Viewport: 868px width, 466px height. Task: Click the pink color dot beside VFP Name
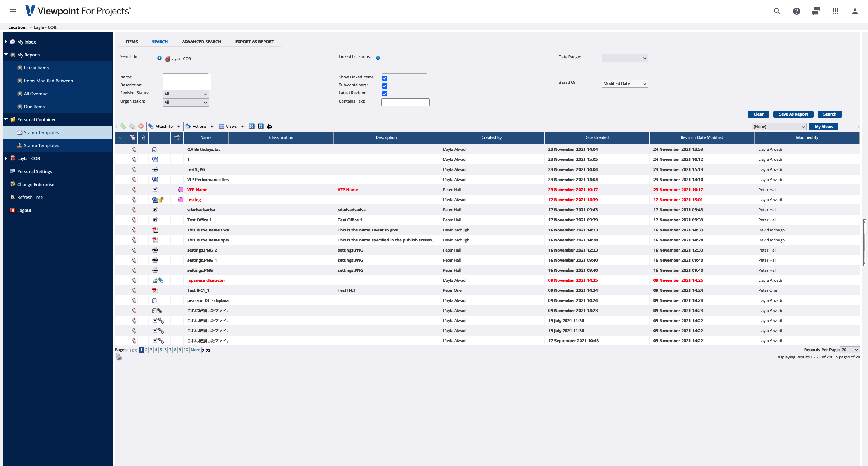pos(180,190)
